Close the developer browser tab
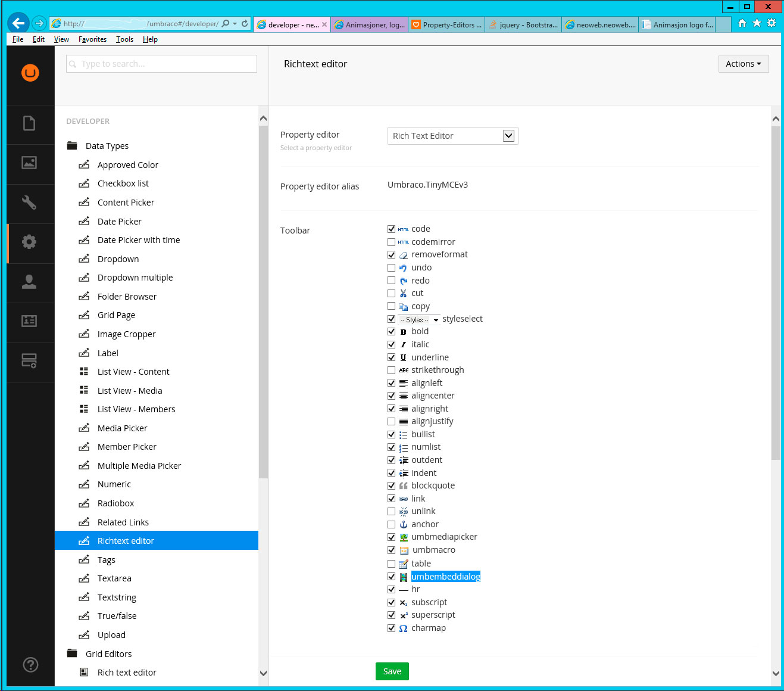Image resolution: width=784 pixels, height=691 pixels. click(x=324, y=24)
